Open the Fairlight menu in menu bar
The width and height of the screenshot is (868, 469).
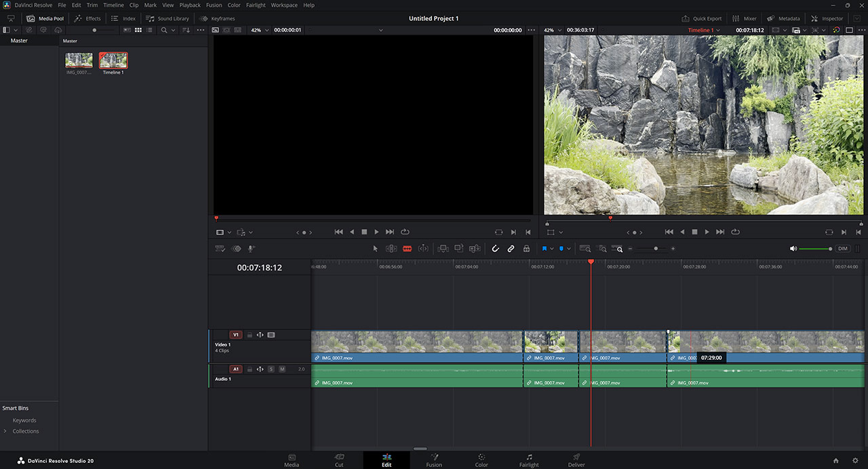tap(256, 5)
